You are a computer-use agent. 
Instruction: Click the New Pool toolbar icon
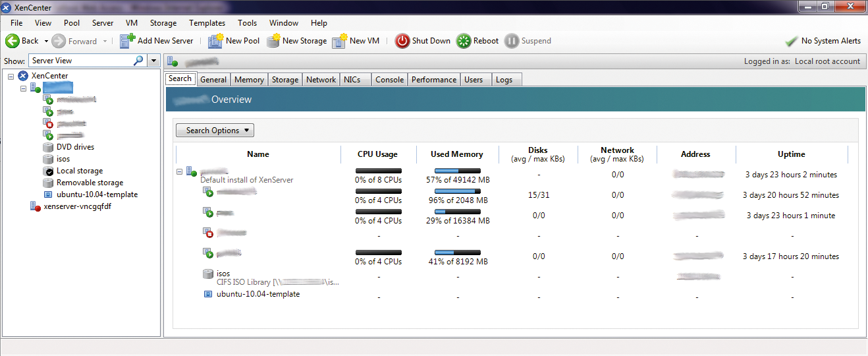pyautogui.click(x=215, y=41)
